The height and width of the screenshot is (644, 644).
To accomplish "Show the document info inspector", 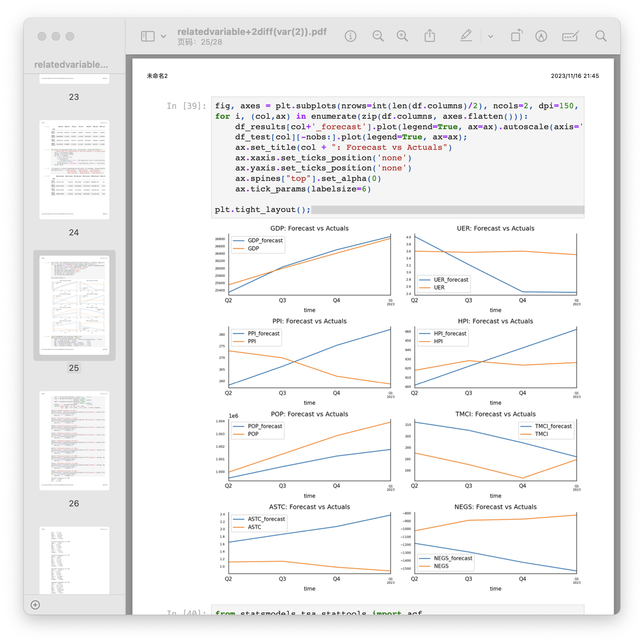I will click(350, 36).
